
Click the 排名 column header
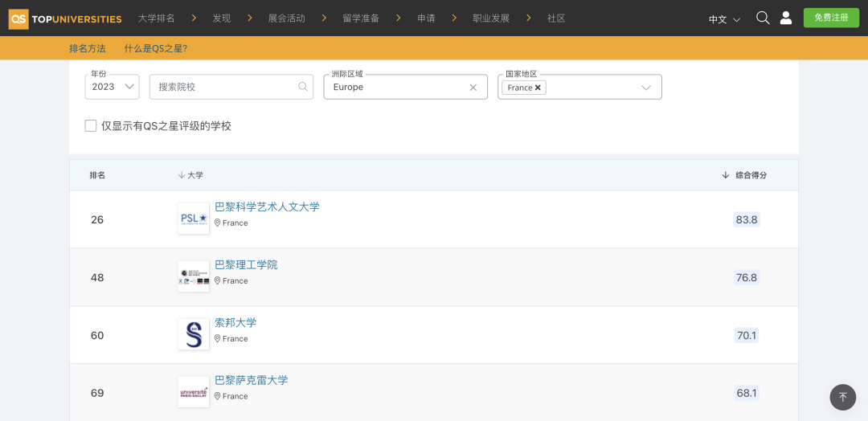97,175
